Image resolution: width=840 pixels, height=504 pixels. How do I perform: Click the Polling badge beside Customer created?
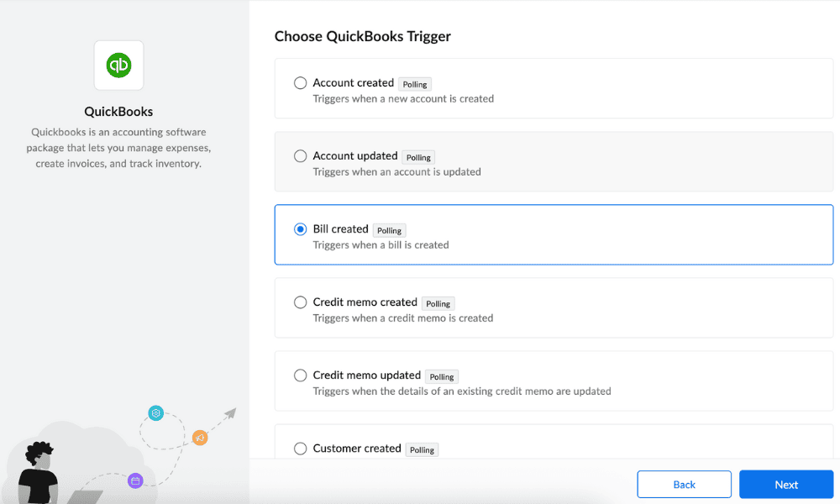click(422, 449)
